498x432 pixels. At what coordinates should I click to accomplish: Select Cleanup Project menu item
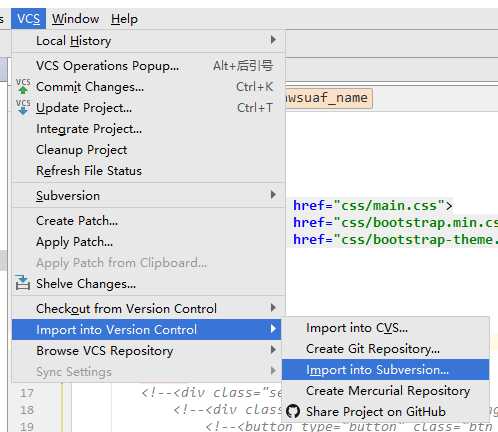click(148, 150)
